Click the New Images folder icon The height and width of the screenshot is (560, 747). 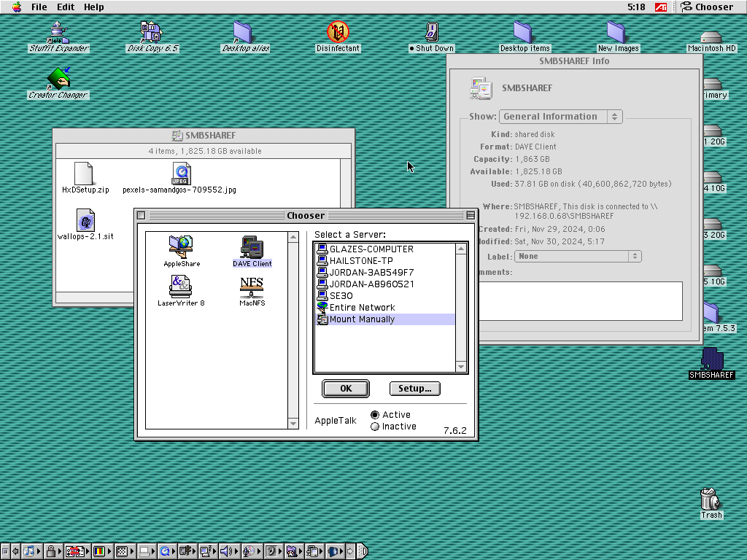click(618, 36)
